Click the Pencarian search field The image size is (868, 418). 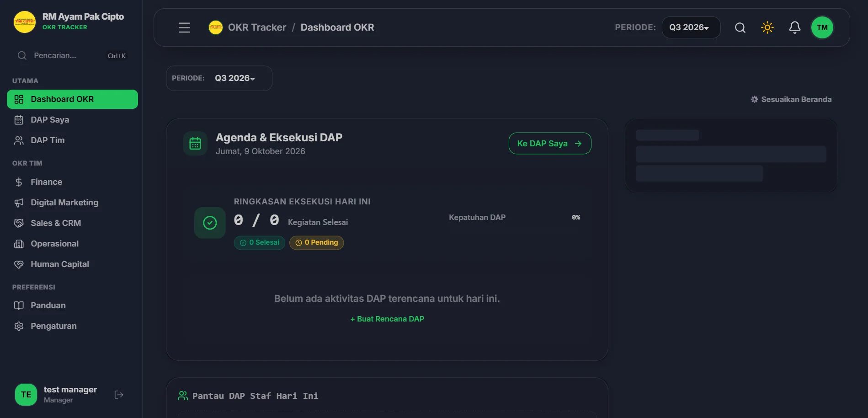tap(72, 56)
